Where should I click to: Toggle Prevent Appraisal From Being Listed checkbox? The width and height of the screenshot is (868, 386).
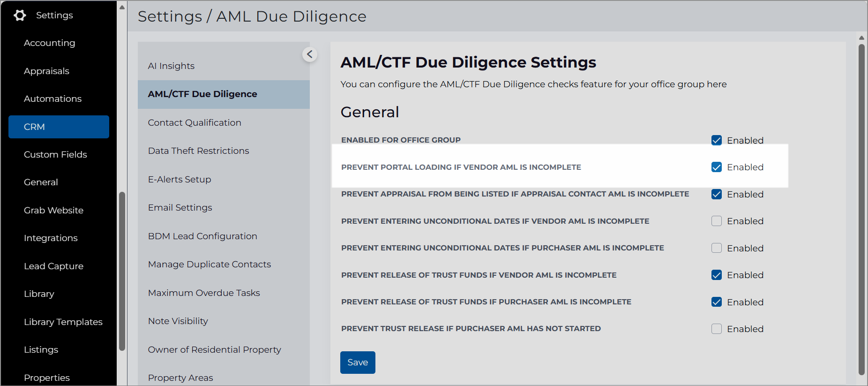716,194
